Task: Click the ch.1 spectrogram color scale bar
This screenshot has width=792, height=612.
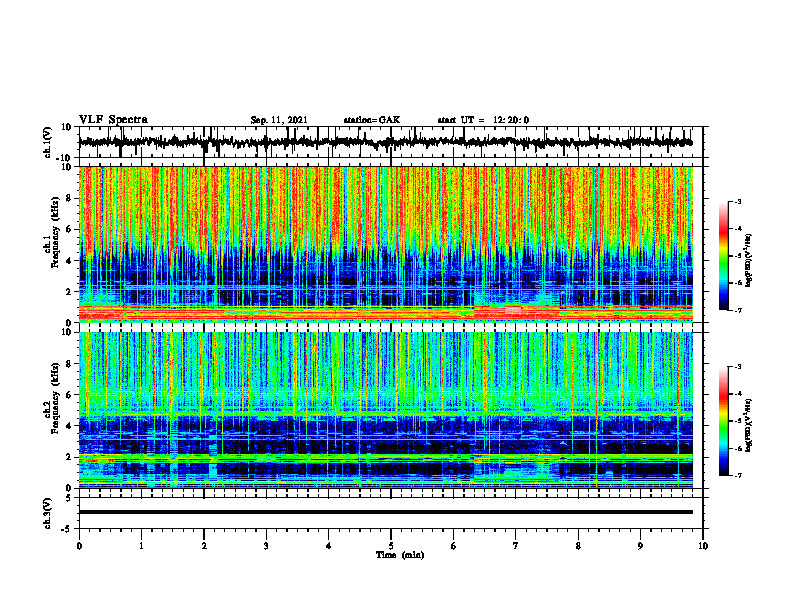Action: click(723, 256)
